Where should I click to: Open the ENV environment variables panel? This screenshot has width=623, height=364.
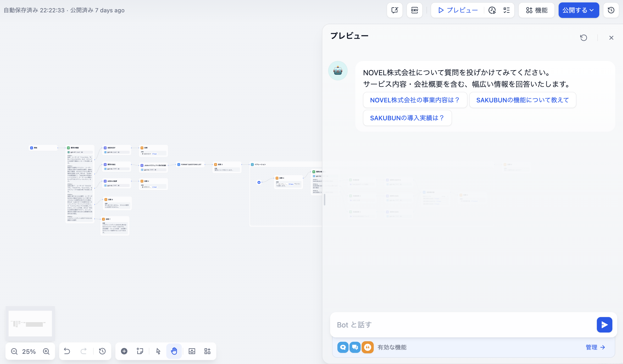[414, 10]
